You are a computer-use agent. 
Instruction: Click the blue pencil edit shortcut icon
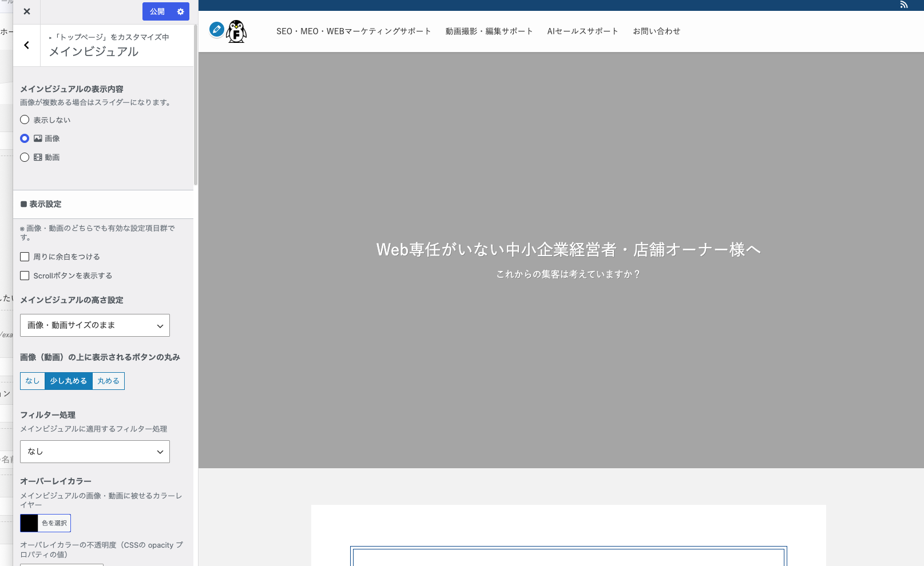coord(217,29)
